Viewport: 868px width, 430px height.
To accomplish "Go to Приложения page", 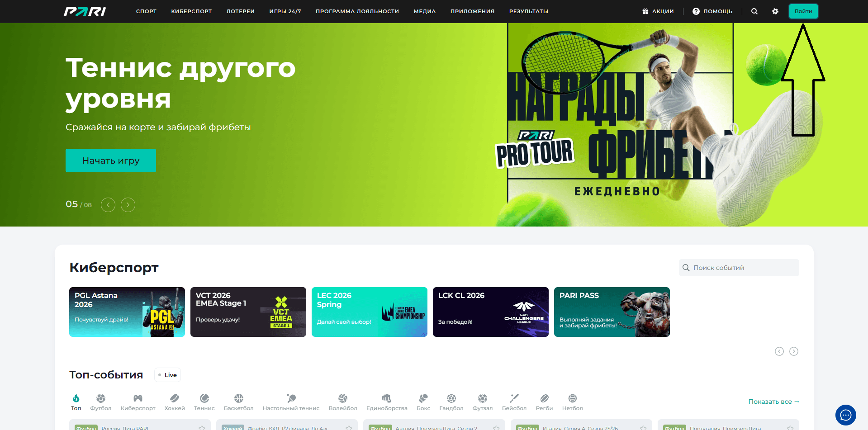I will tap(472, 11).
